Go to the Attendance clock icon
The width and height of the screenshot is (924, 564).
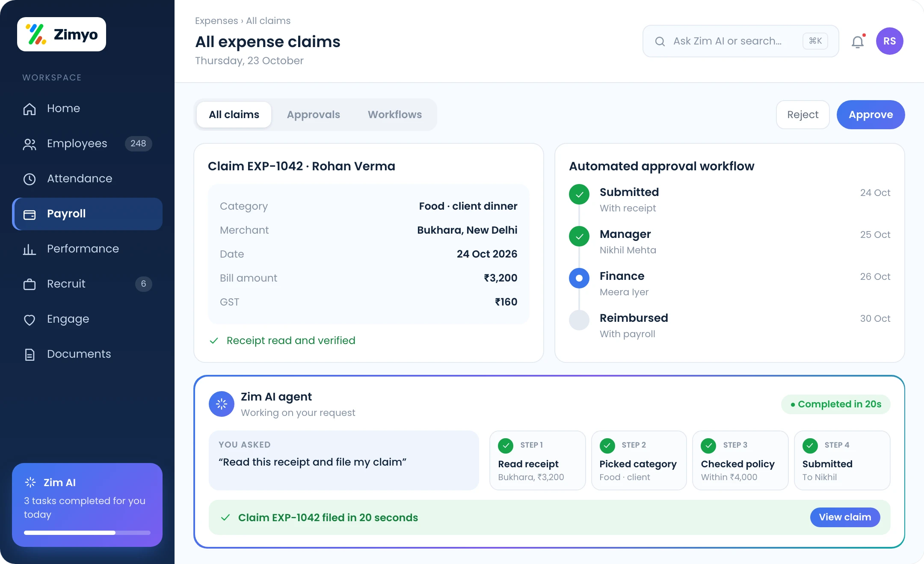(30, 179)
